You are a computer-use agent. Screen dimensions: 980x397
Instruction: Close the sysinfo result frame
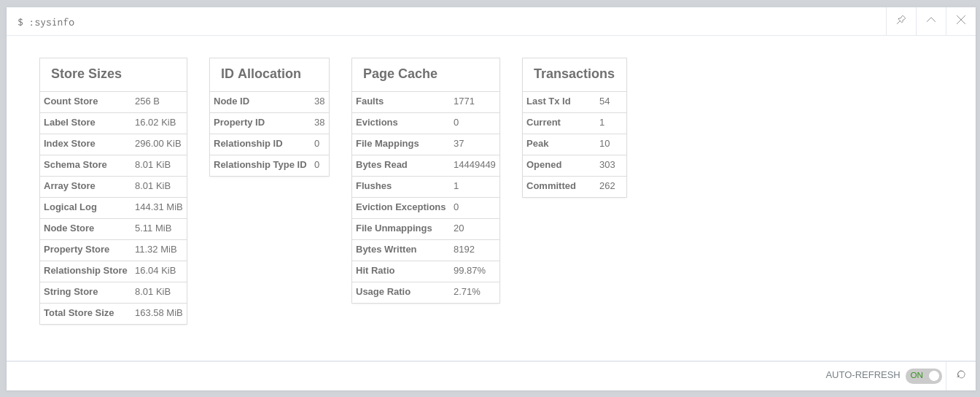[x=961, y=20]
